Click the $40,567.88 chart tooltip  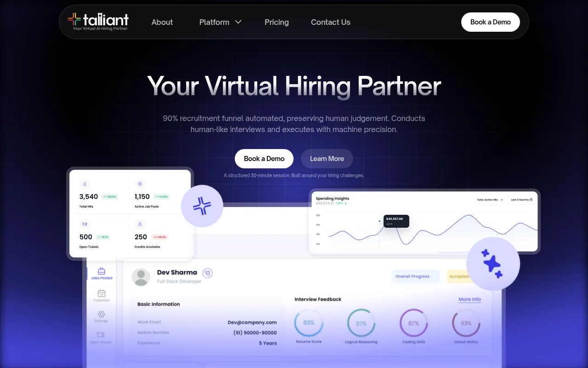396,221
